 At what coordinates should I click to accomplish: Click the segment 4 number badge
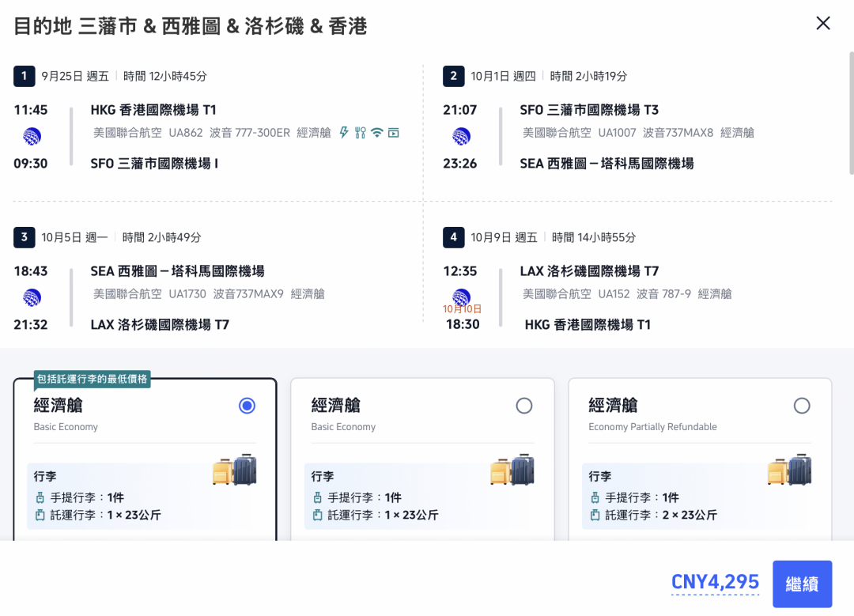pyautogui.click(x=454, y=237)
